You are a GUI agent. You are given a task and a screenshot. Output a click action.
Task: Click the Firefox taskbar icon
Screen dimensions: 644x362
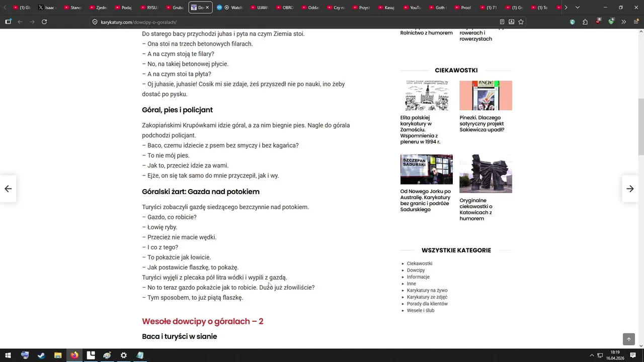[74, 355]
